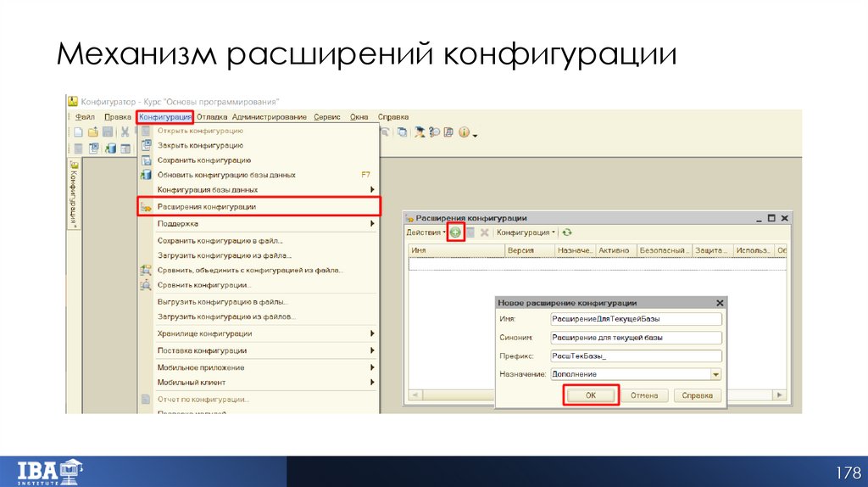This screenshot has width=868, height=487.
Task: Click the Имя column header
Action: (457, 250)
